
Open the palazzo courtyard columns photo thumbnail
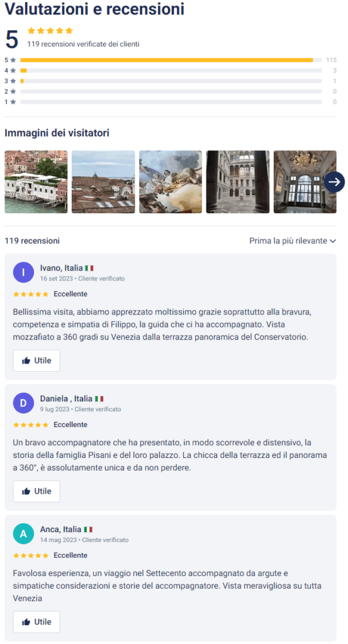(x=238, y=182)
